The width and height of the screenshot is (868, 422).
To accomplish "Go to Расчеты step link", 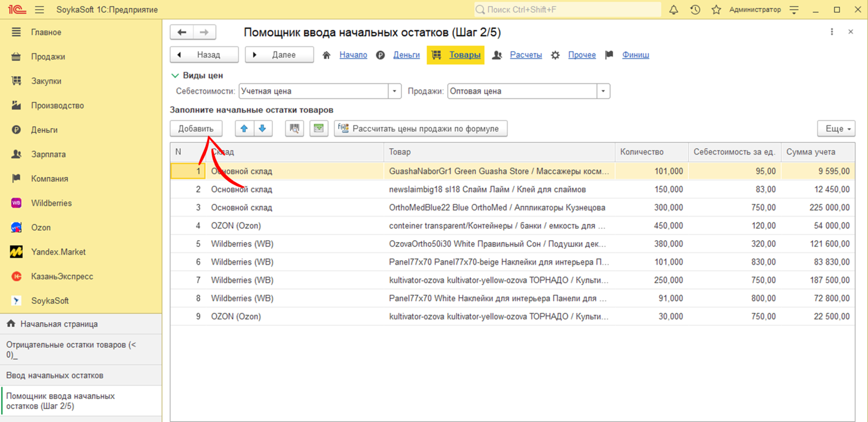I will [526, 55].
